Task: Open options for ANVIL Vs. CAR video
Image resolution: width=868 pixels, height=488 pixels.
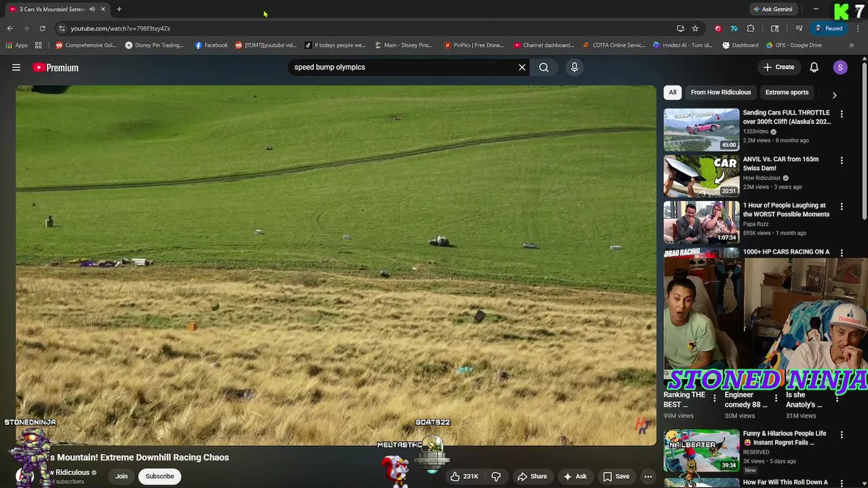Action: (842, 161)
